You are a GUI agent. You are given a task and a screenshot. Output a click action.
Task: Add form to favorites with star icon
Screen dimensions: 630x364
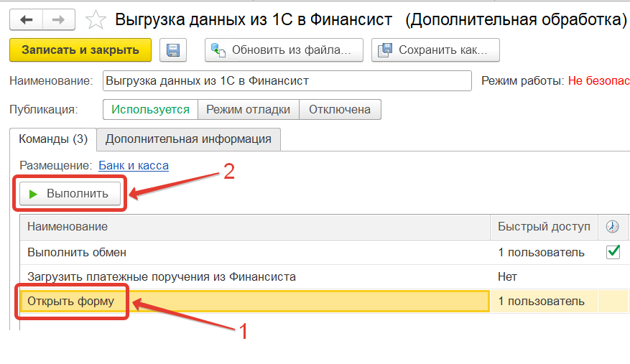(x=96, y=19)
